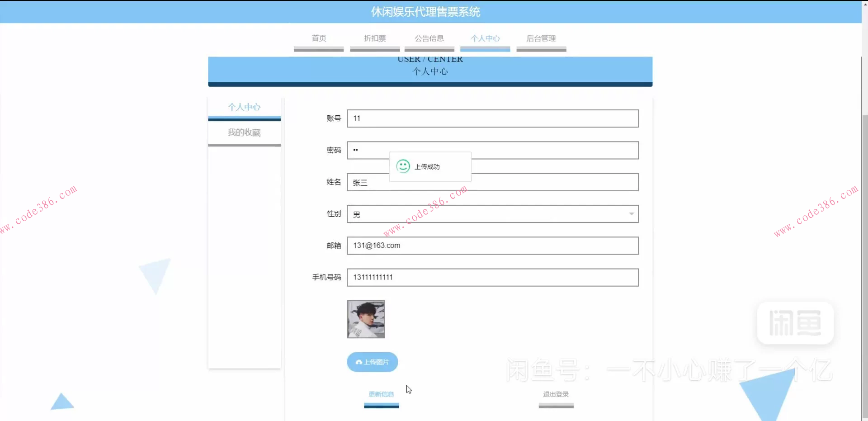Click the smiley icon in upload success toast
This screenshot has height=421, width=868.
click(403, 166)
